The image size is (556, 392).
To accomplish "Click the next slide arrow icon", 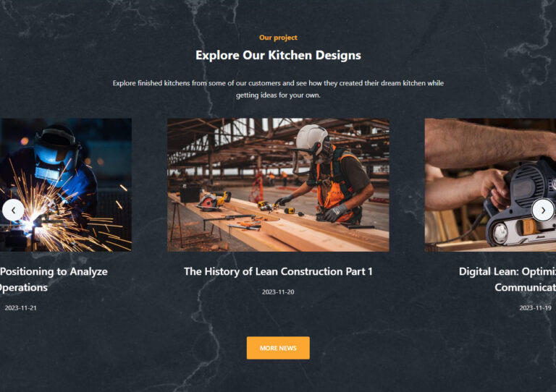I will [543, 210].
